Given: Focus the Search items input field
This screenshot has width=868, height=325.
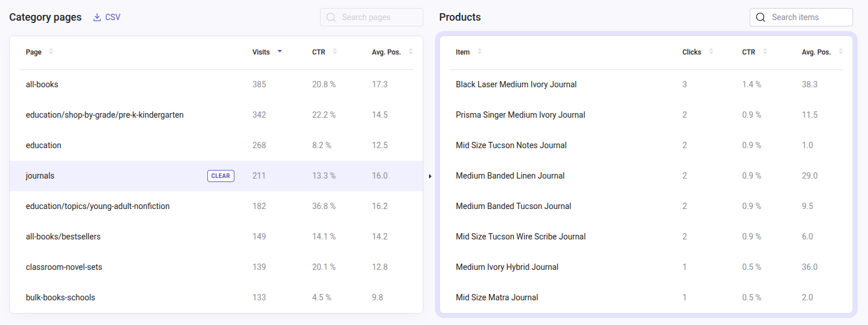Looking at the screenshot, I should 808,17.
